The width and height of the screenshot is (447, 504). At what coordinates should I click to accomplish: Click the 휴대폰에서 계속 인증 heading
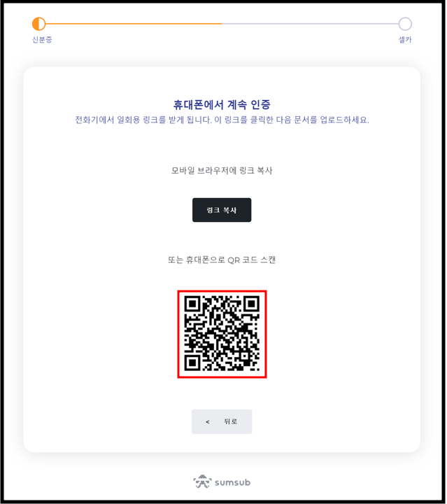(222, 104)
